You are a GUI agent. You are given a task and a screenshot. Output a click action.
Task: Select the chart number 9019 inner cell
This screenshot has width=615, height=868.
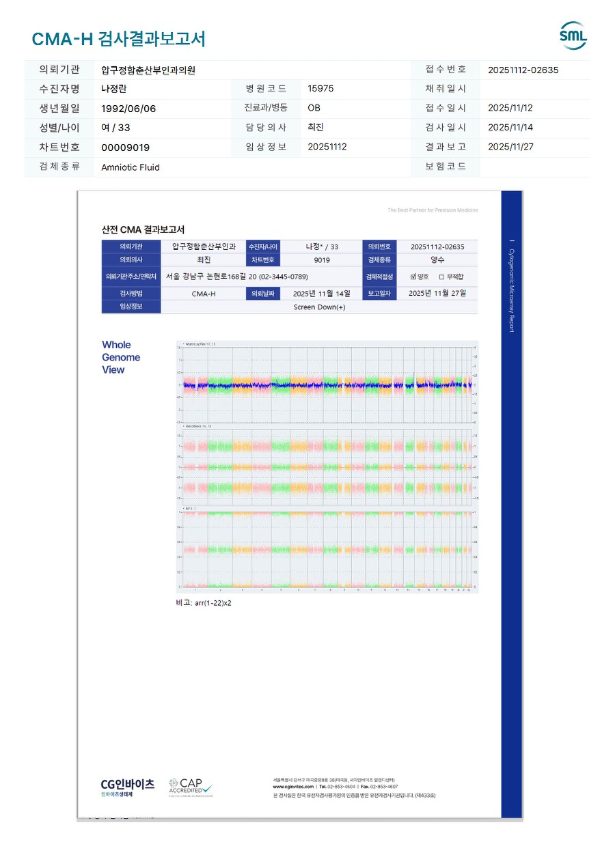coord(322,260)
